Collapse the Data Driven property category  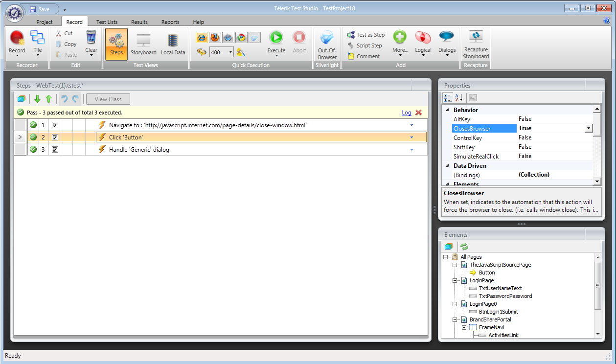[447, 166]
